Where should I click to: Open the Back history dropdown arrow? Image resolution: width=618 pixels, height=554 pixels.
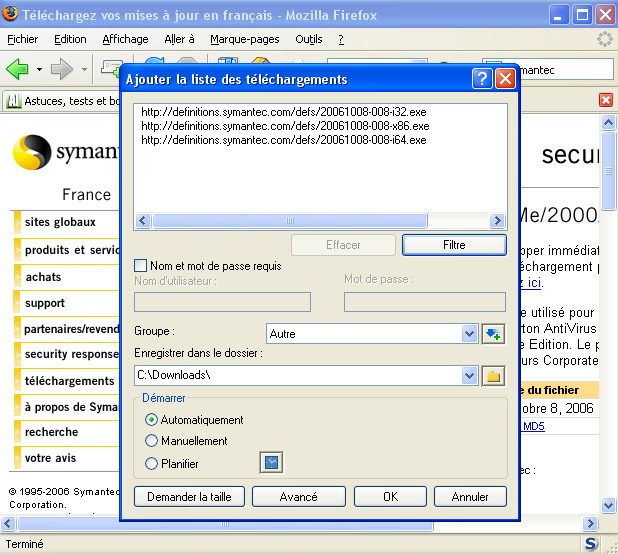(x=39, y=69)
